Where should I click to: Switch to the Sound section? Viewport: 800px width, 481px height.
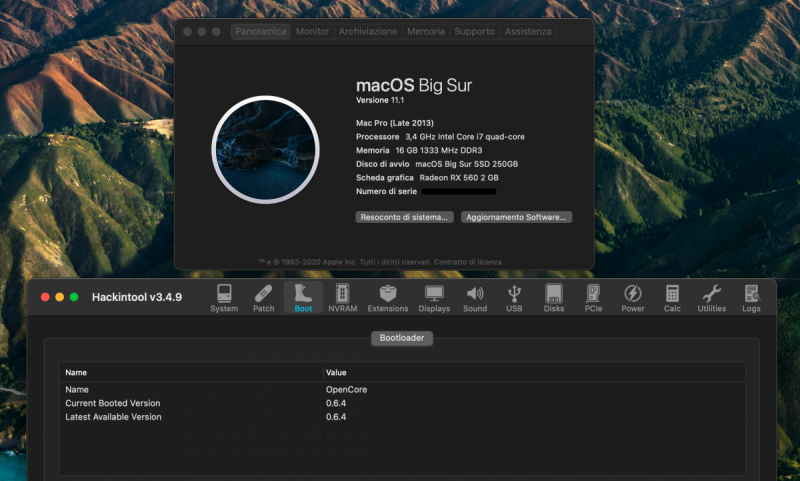click(x=475, y=298)
